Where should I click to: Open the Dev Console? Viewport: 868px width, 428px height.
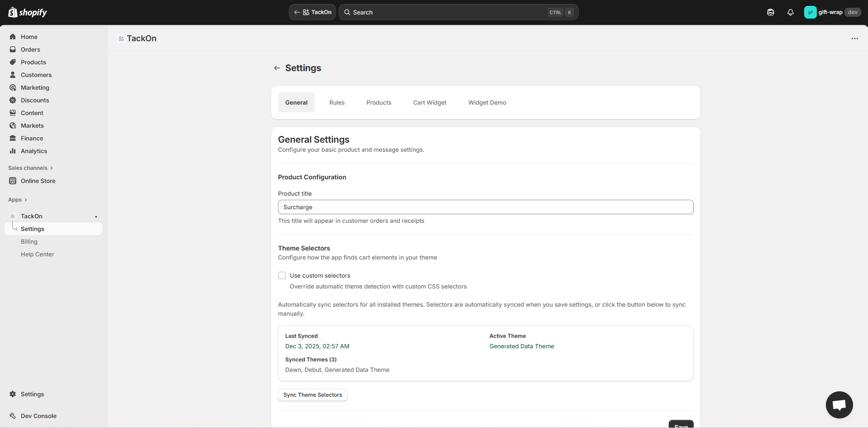(x=38, y=416)
